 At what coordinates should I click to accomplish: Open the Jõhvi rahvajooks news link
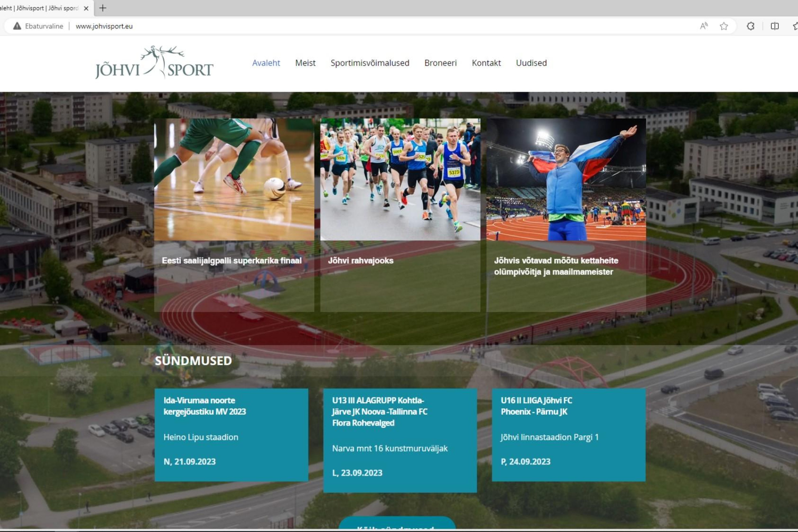[x=361, y=261]
